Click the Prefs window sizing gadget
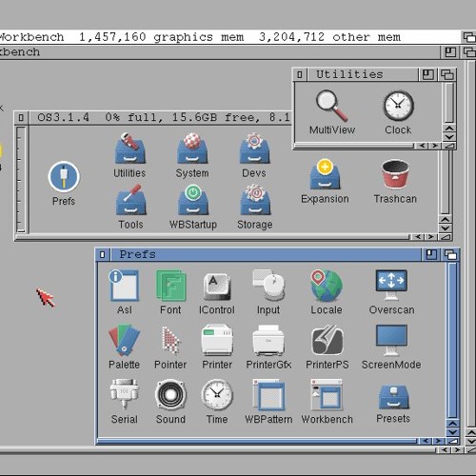Screen dimensions: 476x476 coord(452,441)
